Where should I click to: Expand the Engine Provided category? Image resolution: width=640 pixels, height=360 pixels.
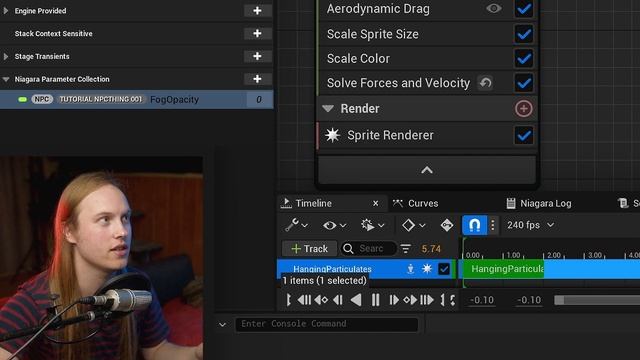pyautogui.click(x=6, y=11)
